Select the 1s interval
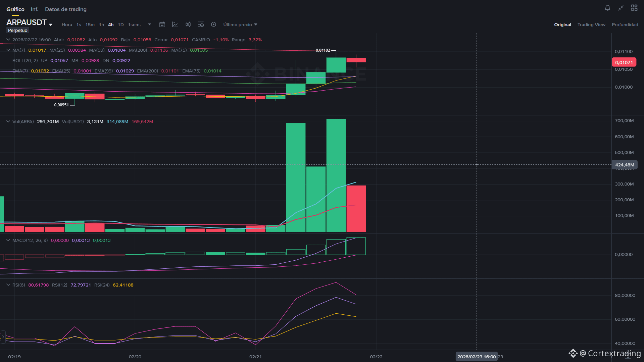 pos(79,24)
